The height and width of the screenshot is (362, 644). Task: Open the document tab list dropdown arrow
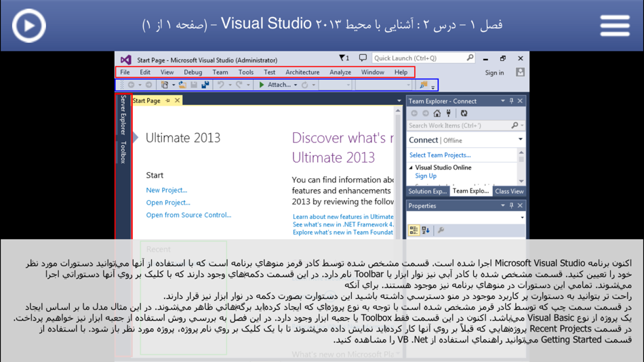[399, 101]
